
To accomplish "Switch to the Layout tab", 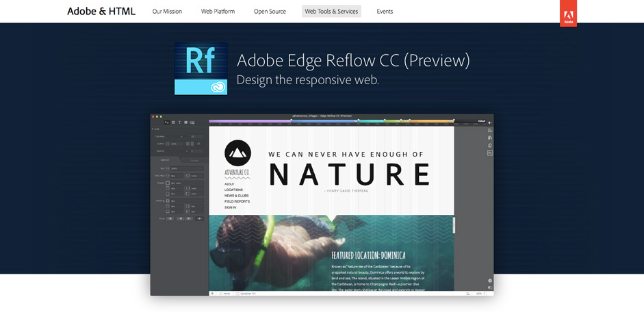I will (165, 159).
